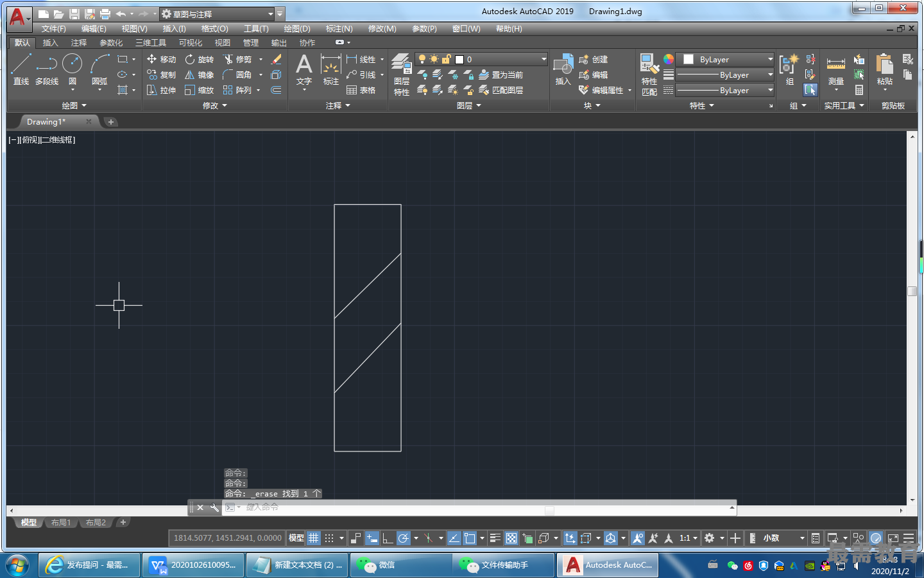The height and width of the screenshot is (578, 924).
Task: Open the 测量 measure tool
Action: (x=835, y=69)
